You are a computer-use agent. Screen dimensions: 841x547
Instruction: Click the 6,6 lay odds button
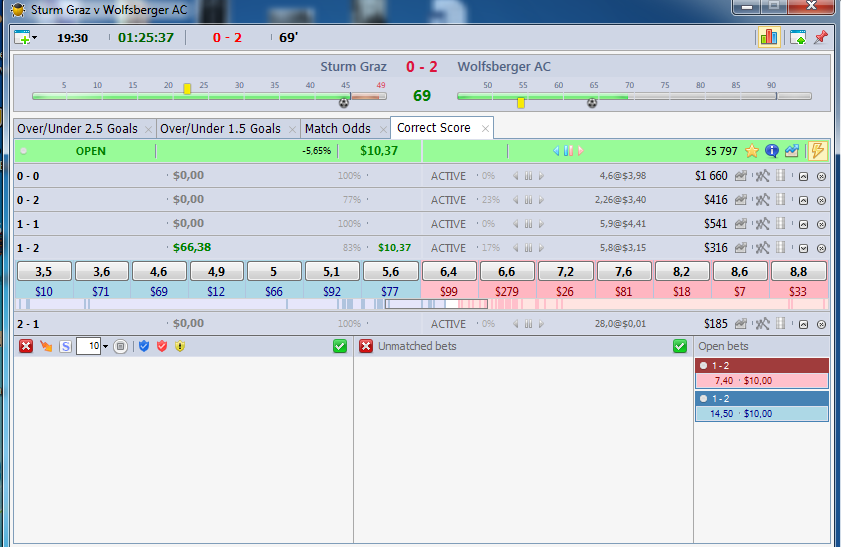[507, 271]
